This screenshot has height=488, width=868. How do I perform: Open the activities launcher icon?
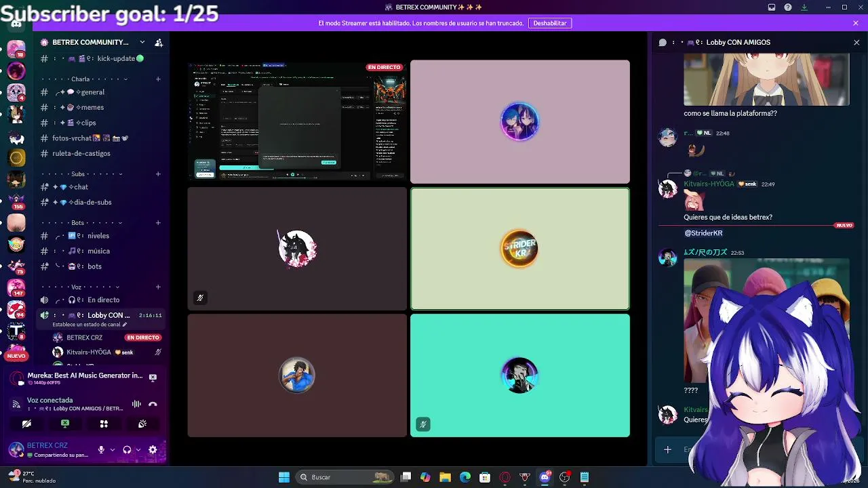pyautogui.click(x=104, y=424)
